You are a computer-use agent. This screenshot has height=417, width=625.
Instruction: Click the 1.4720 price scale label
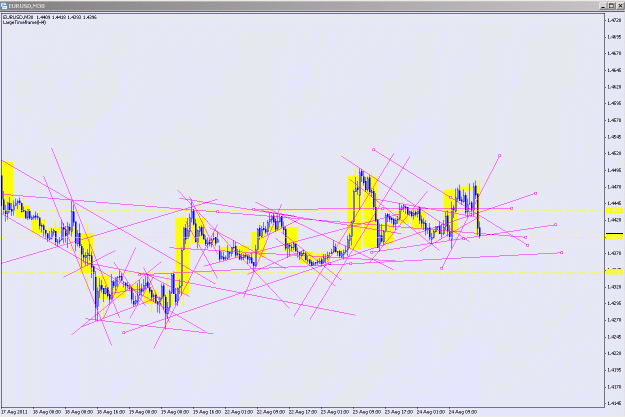pos(614,20)
